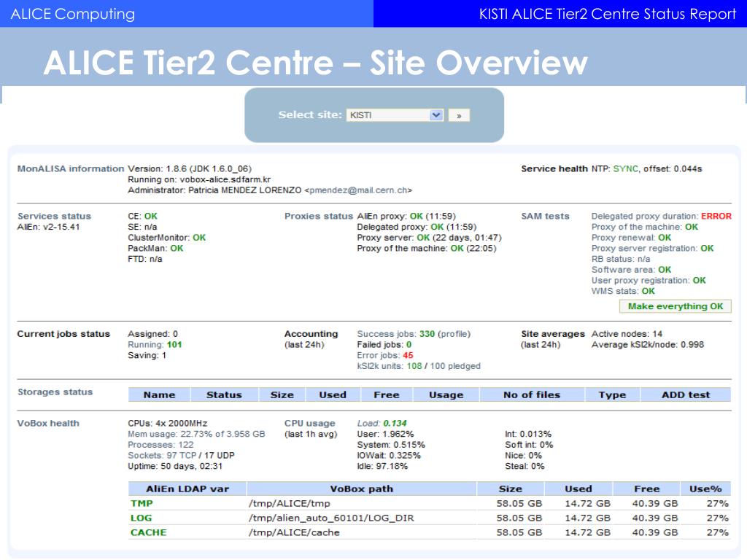Open the VoBox health heading
Viewport: 747px width, 560px height.
[48, 424]
